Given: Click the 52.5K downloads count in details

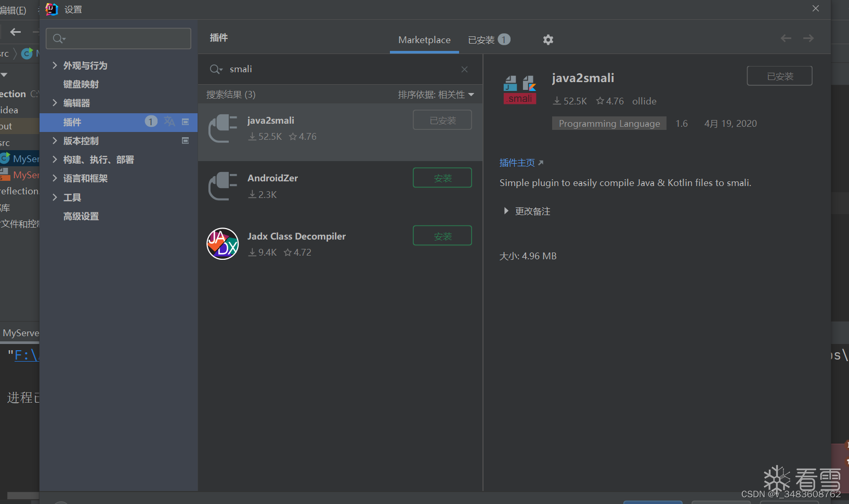Looking at the screenshot, I should coord(570,101).
